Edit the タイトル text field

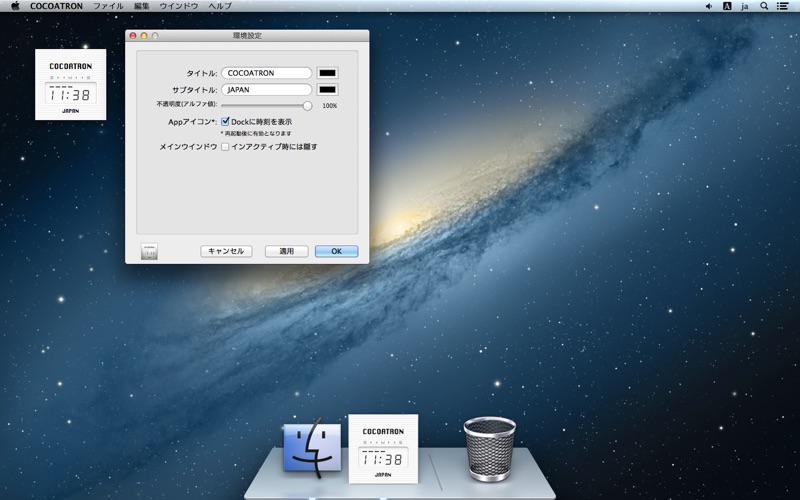tap(266, 73)
